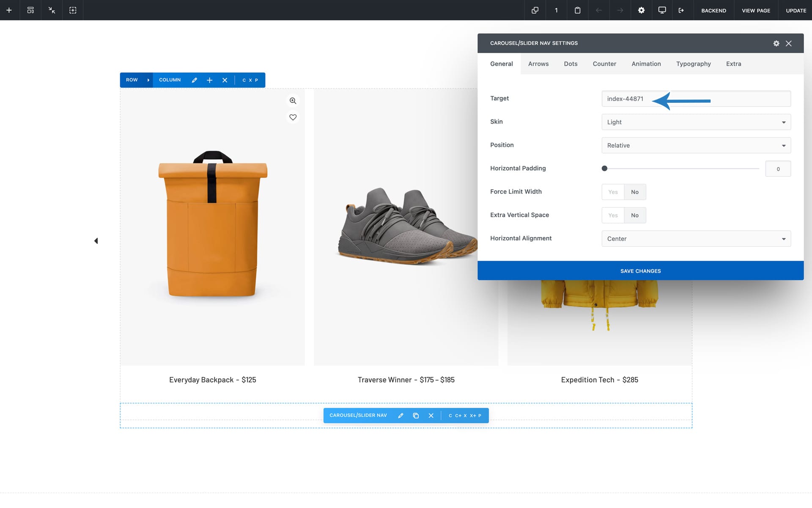Viewport: 812px width, 508px height.
Task: Open the Skin dropdown
Action: (x=696, y=122)
